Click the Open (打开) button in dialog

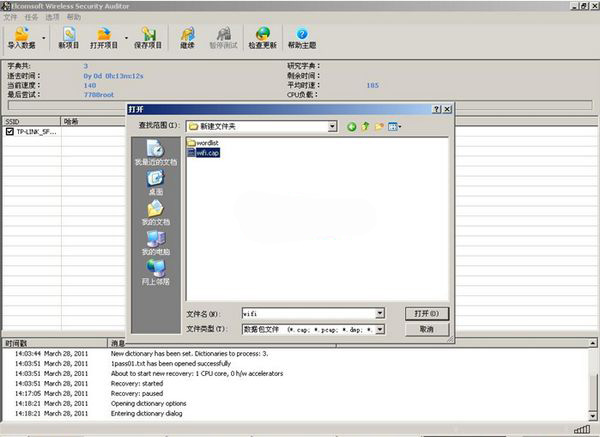(x=427, y=313)
